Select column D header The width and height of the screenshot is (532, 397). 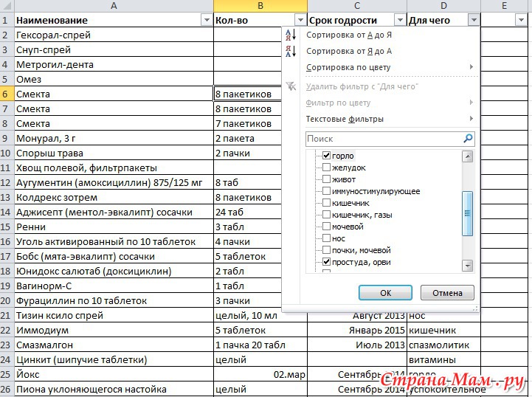[443, 6]
